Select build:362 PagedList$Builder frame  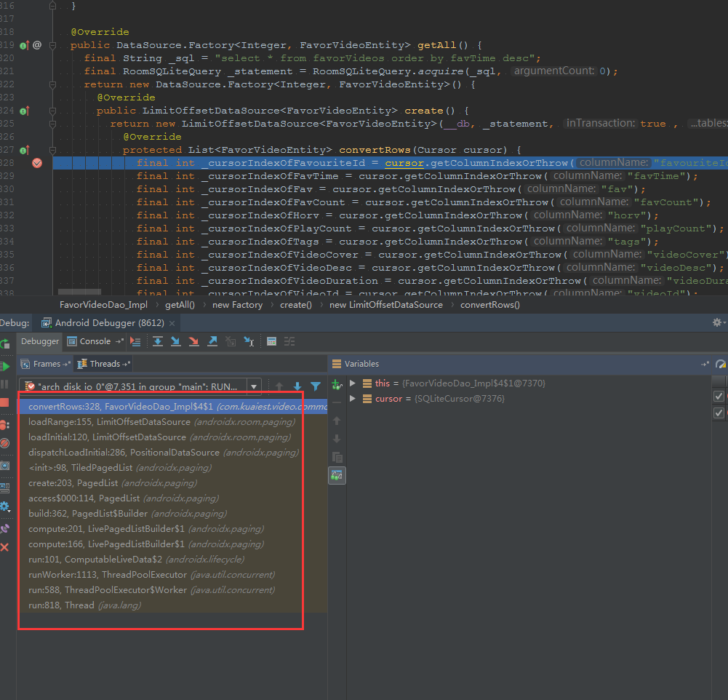click(x=172, y=513)
